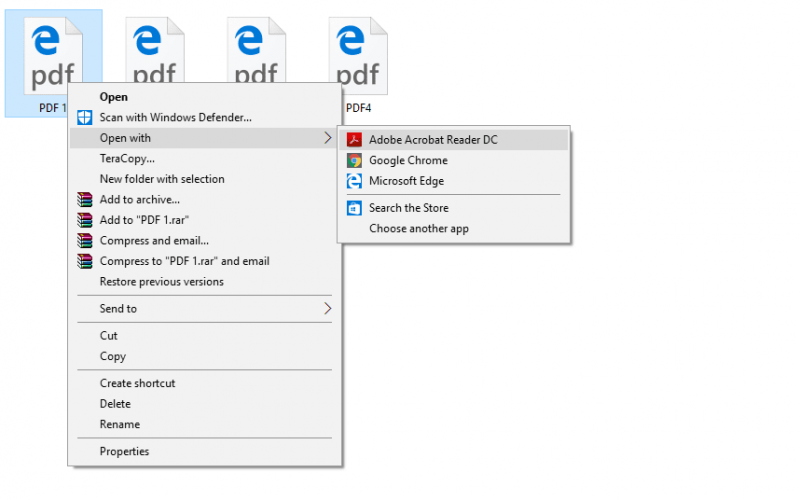Expand the Send to submenu arrow
This screenshot has width=800, height=500.
tap(328, 309)
